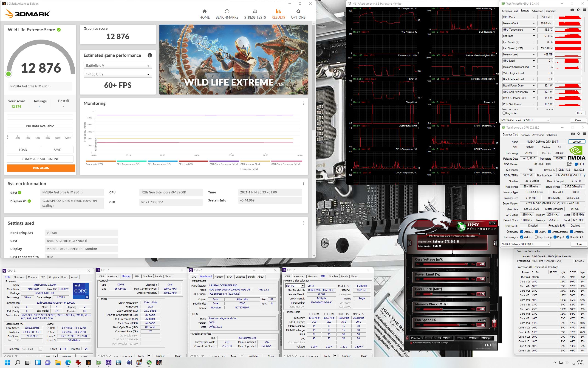
Task: Open the Hot Spot sensor dropdown in GPU-Z
Action: point(534,36)
